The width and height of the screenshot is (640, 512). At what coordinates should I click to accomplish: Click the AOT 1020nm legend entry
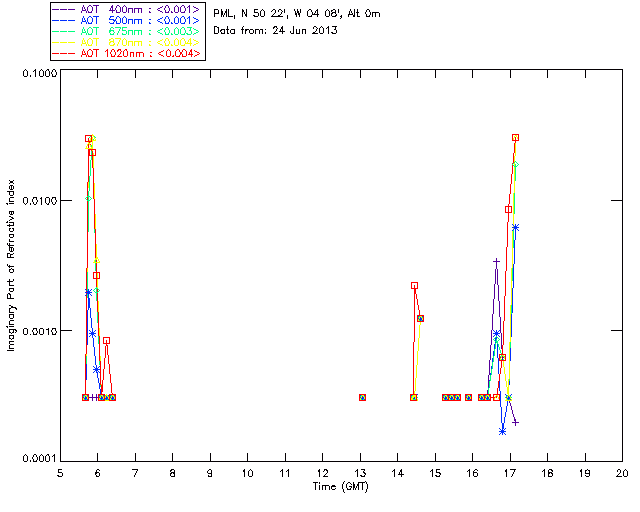coord(128,53)
